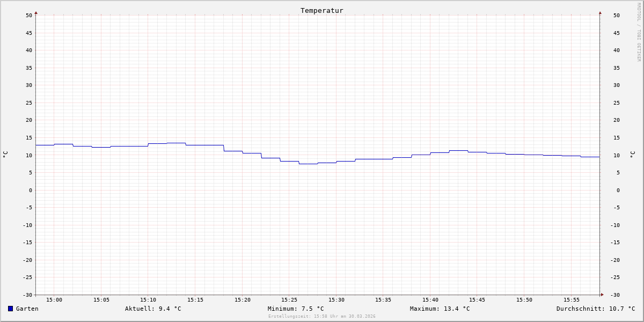
Task: Click the Erstellungszeit timestamp footer text
Action: [322, 317]
